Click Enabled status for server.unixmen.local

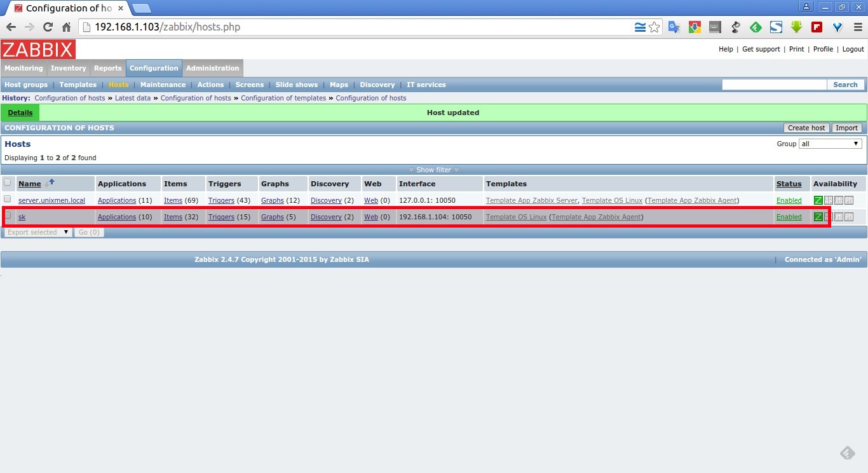(789, 200)
